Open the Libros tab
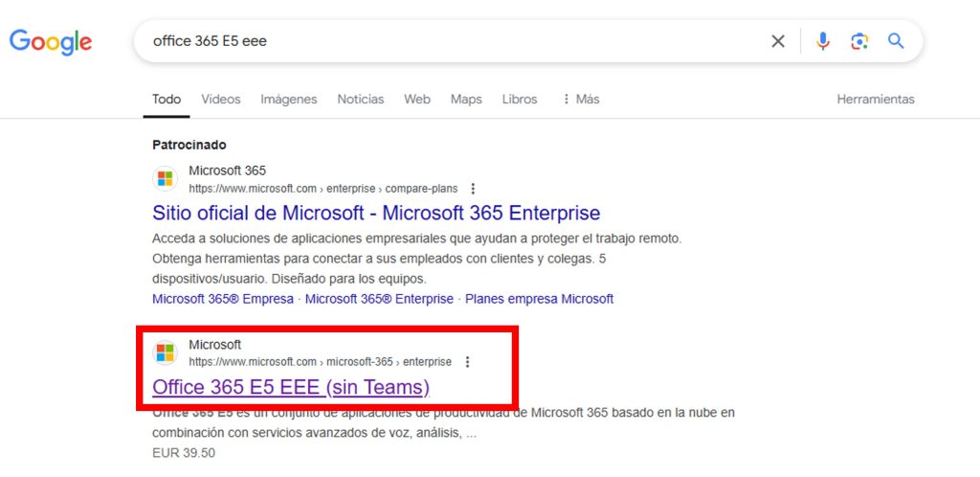 [x=520, y=100]
